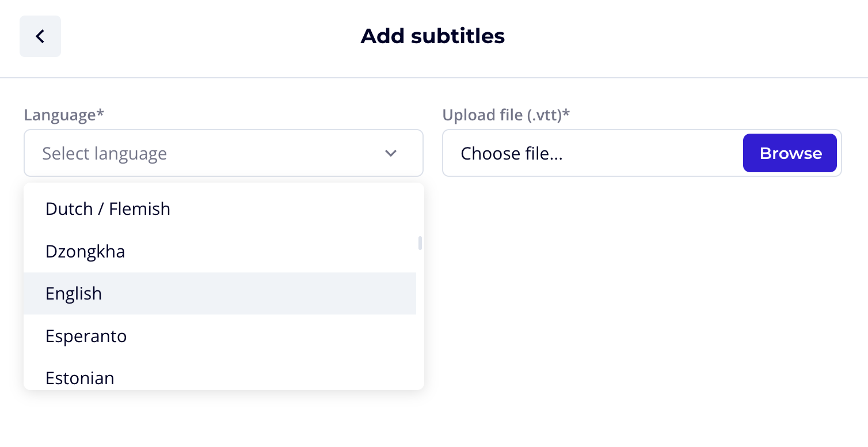Click the Language* field label
The height and width of the screenshot is (447, 868).
coord(64,115)
